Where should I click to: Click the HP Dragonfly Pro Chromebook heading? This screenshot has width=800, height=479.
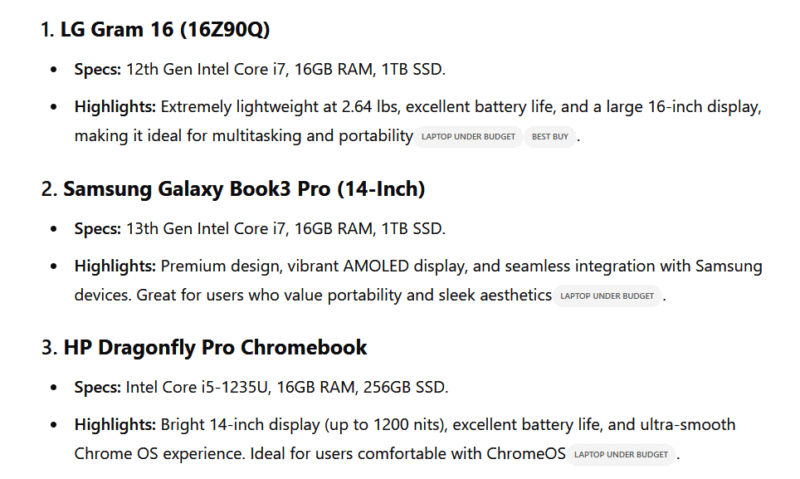click(215, 347)
